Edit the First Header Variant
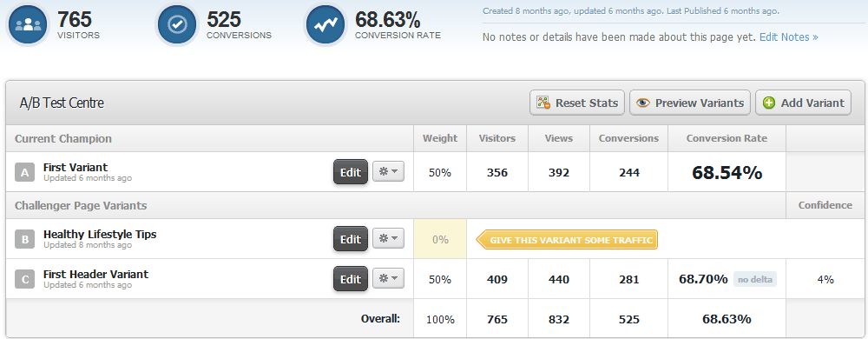The image size is (868, 339). click(351, 279)
